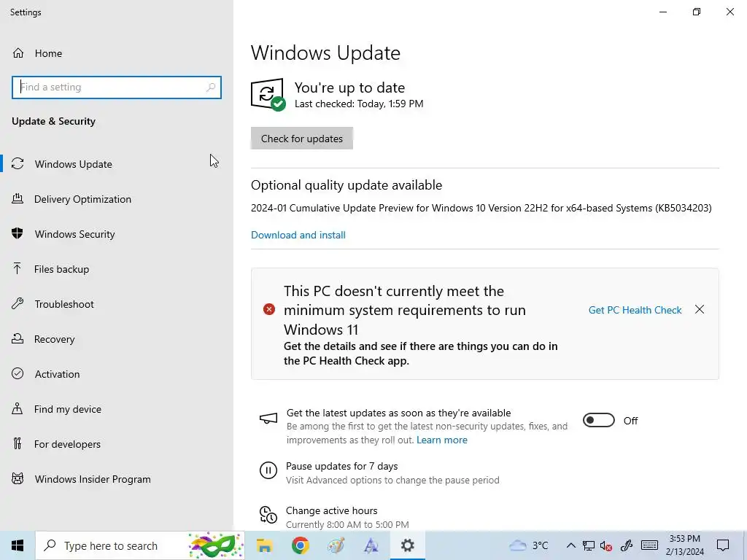Click Windows Update sync arrows icon in sidebar

pyautogui.click(x=18, y=164)
